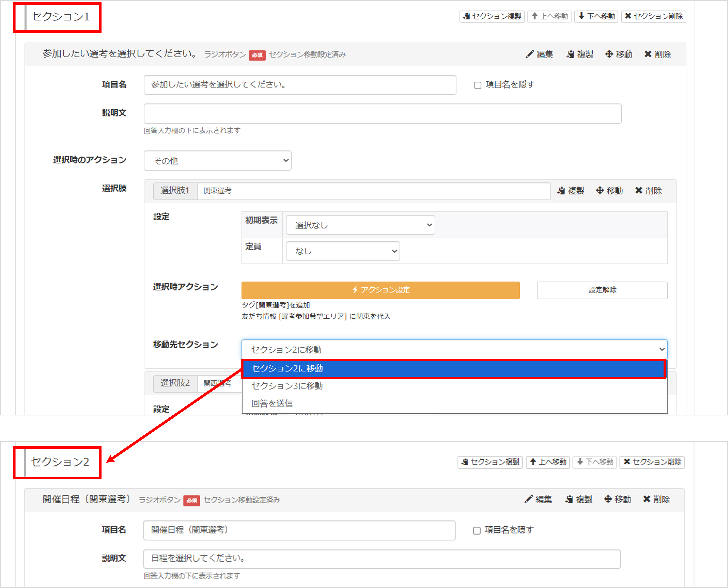Open the 定員 dropdown showing なし
The image size is (728, 588).
[342, 251]
